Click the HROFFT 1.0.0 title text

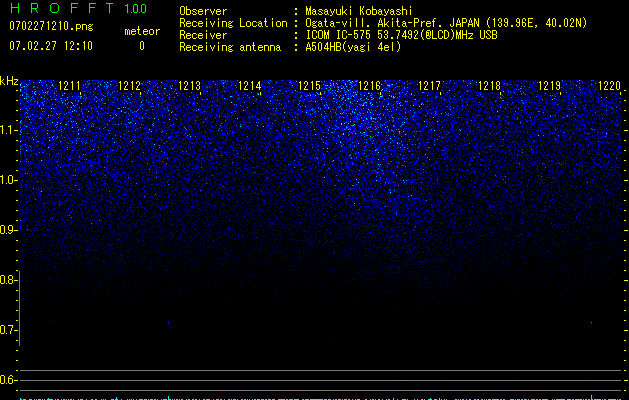click(x=78, y=8)
